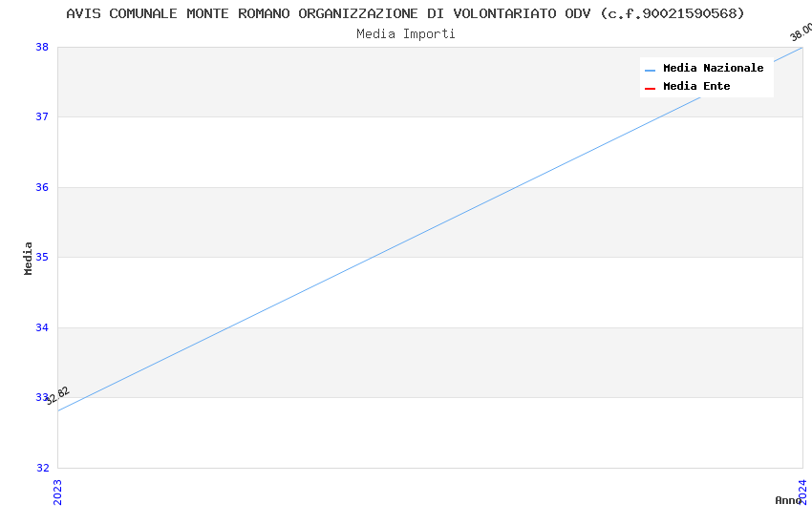Click y-axis tick value 38
Screen dimensions: 812x525
pos(42,47)
